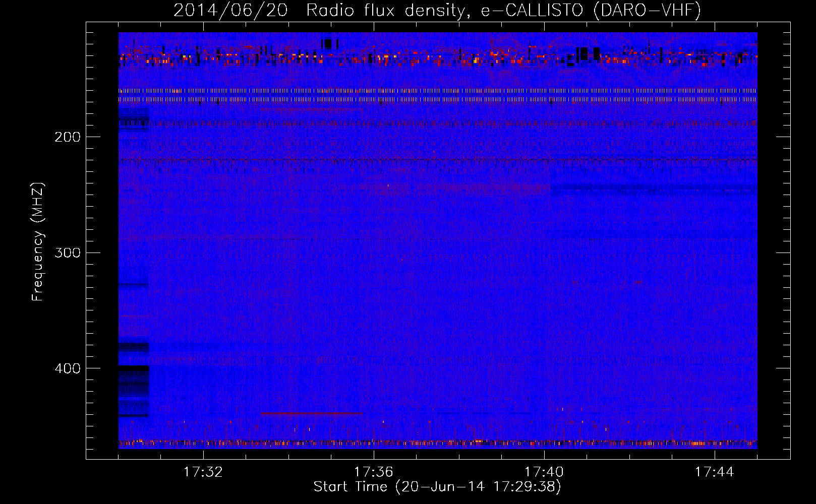Click the black block near 400 MHz at spectrogram start
Image resolution: width=816 pixels, height=504 pixels.
coord(134,368)
